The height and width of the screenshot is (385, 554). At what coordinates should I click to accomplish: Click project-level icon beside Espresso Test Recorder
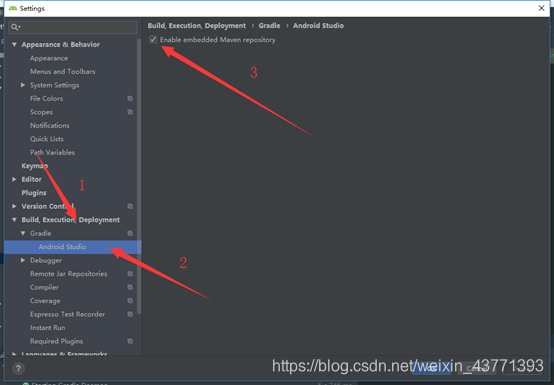[x=130, y=314]
